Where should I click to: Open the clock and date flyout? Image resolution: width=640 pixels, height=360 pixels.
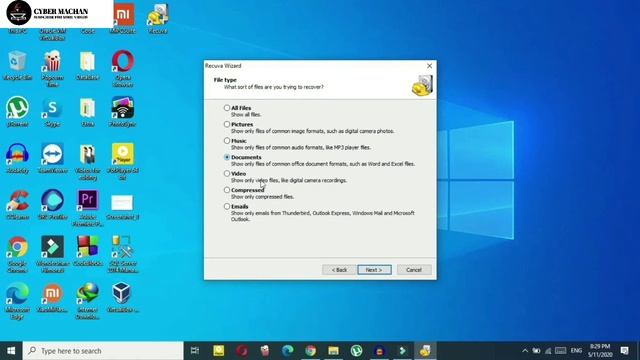tap(600, 351)
